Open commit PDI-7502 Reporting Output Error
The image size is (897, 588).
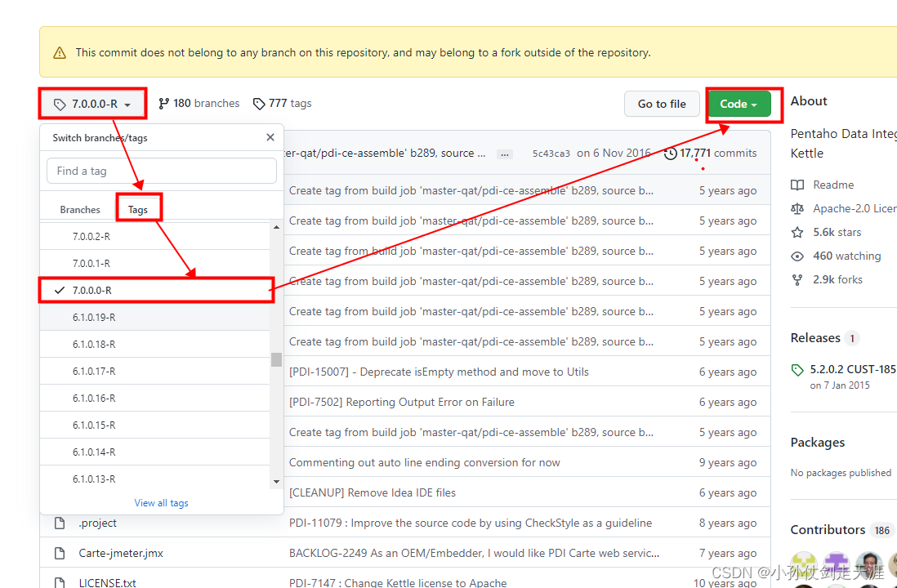click(x=402, y=402)
